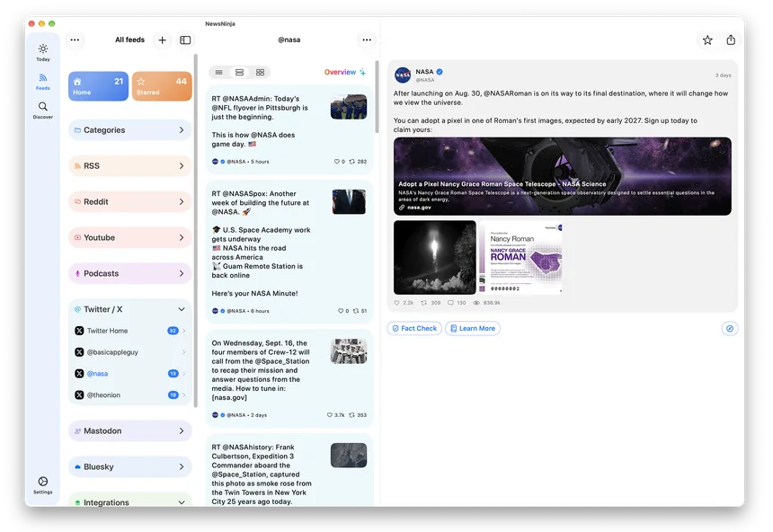Select the @theonion feed
The image size is (773, 532).
pyautogui.click(x=129, y=395)
